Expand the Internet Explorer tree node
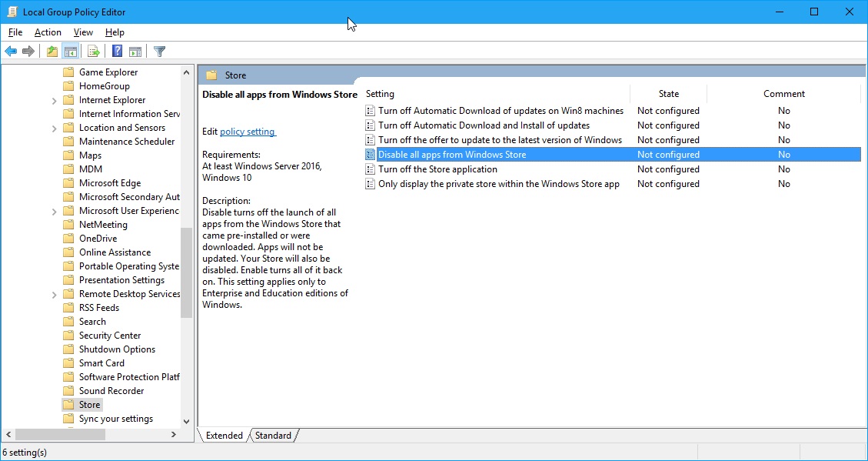The image size is (868, 461). [55, 100]
